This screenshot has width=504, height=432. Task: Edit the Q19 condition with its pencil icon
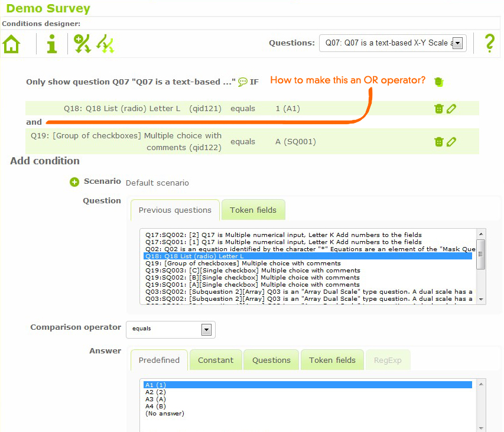pos(451,141)
